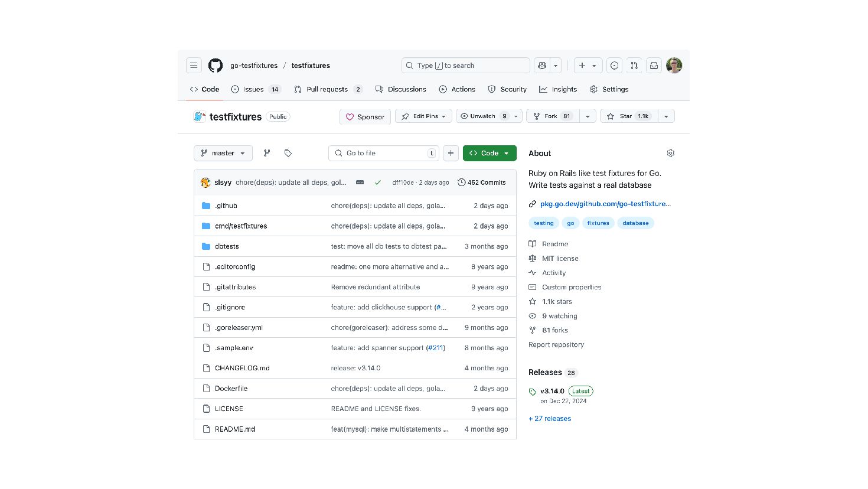Open the Edit Pins dropdown

424,116
